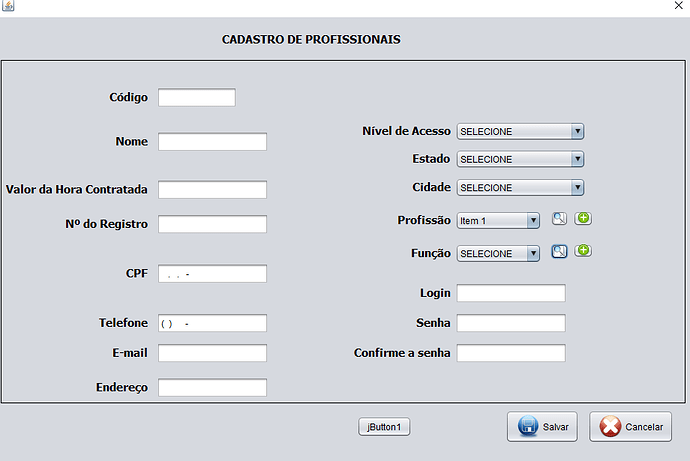Click the search icon beside Profissão

(x=560, y=219)
